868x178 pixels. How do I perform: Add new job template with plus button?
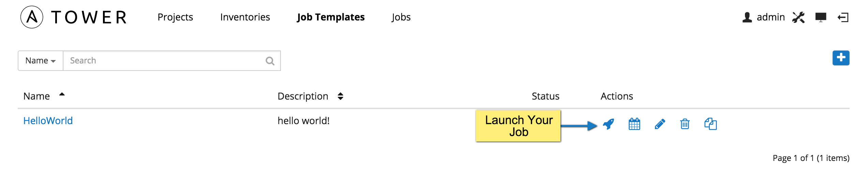point(841,58)
